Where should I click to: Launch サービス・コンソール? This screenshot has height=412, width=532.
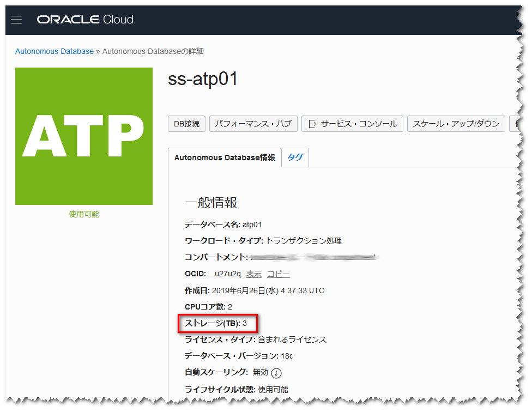[x=352, y=124]
